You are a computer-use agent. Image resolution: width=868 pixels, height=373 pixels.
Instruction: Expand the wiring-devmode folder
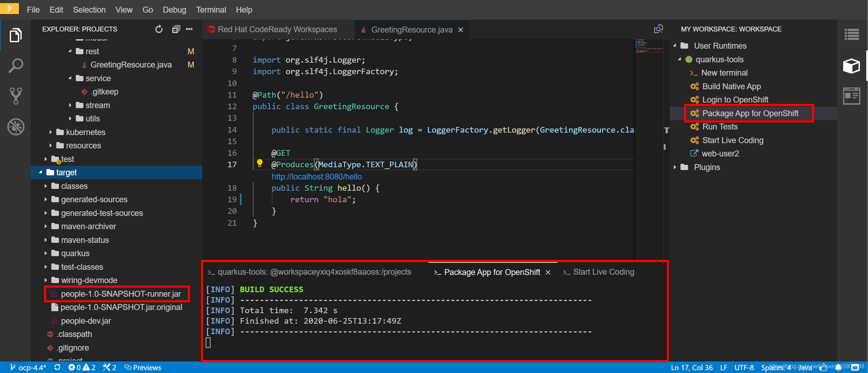point(45,280)
